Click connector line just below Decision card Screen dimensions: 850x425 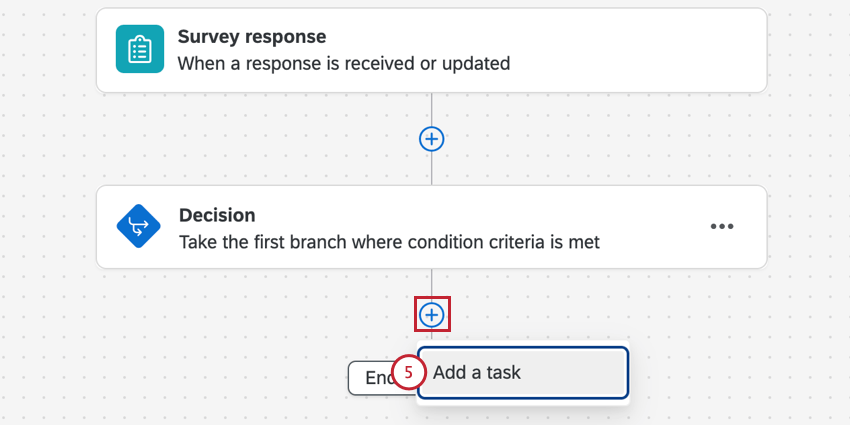coord(432,284)
